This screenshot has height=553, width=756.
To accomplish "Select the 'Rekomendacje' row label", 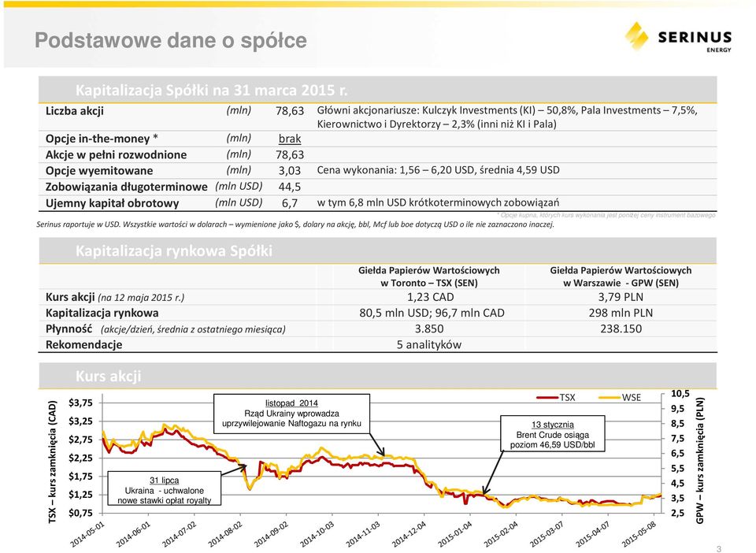I will pyautogui.click(x=84, y=345).
